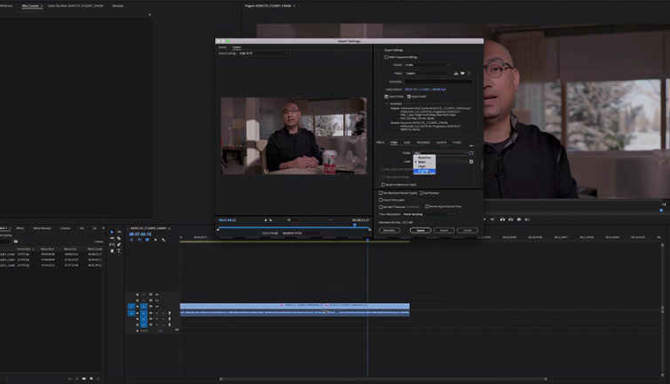670x384 pixels.
Task: Collapse the Summary section disclosure triangle
Action: 387,104
